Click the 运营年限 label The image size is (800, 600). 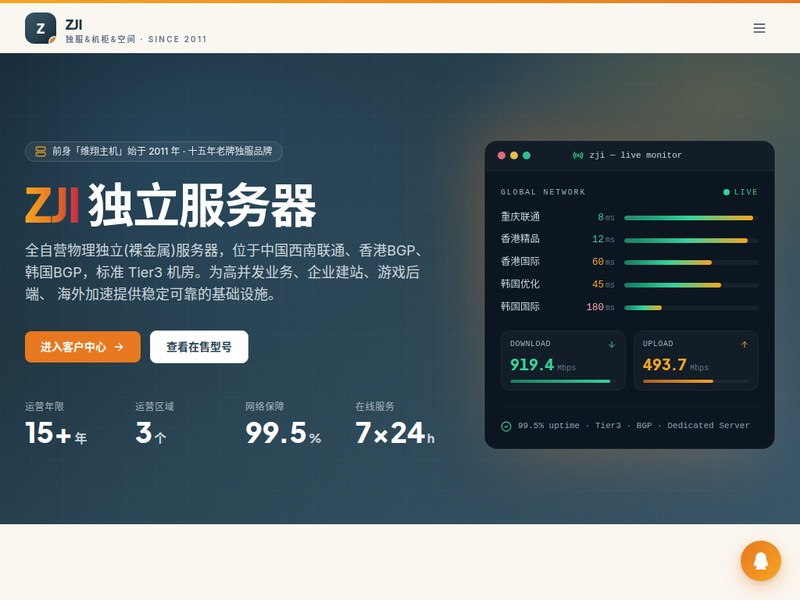point(44,407)
